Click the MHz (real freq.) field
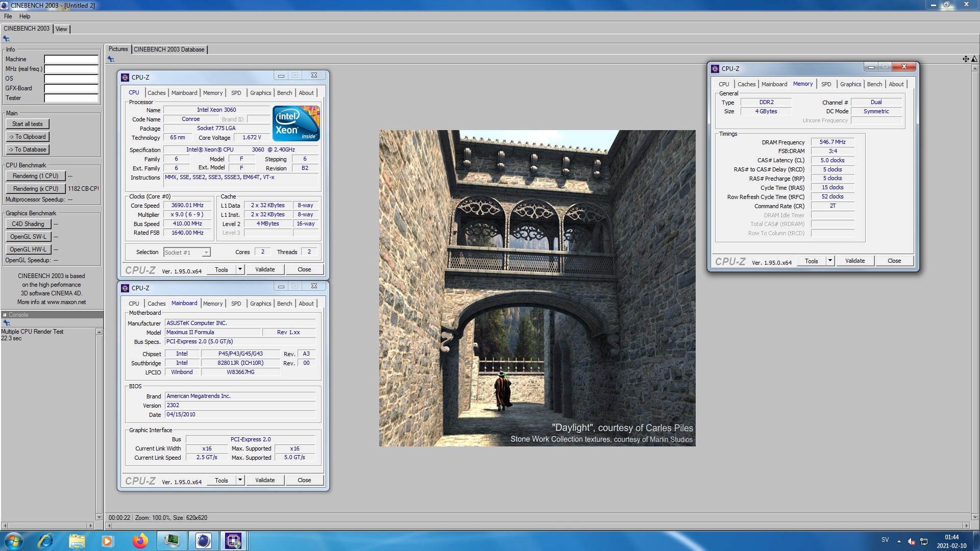 tap(71, 69)
